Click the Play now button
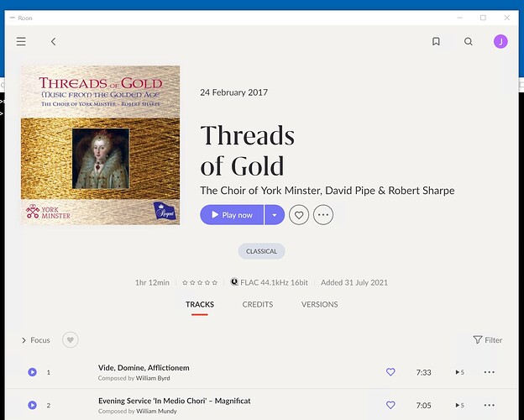The height and width of the screenshot is (420, 524). coord(232,215)
